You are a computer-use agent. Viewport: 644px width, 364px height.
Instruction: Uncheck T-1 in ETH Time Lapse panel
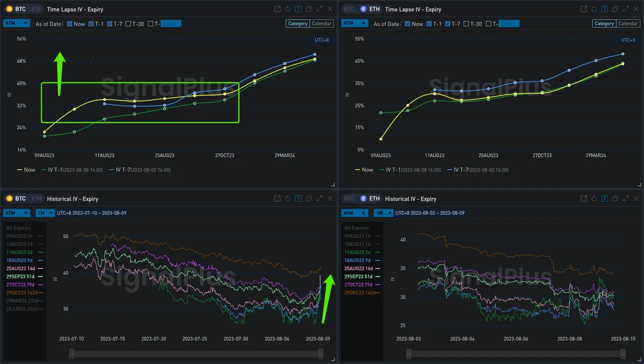point(429,24)
